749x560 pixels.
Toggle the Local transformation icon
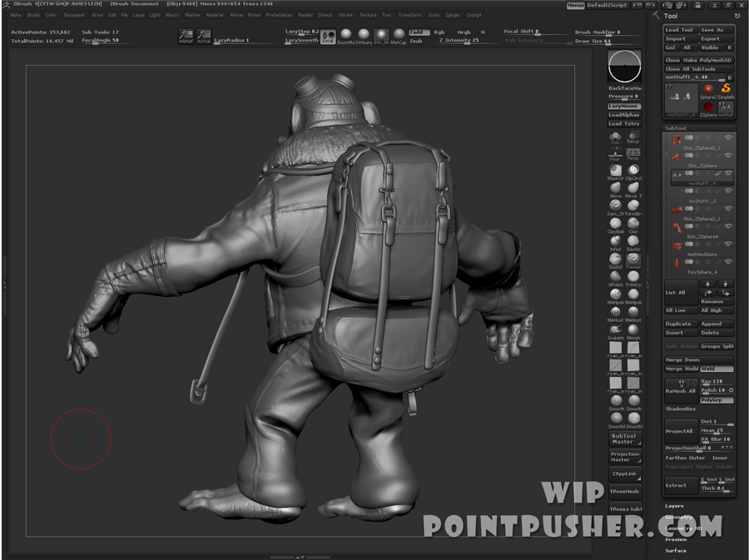tap(328, 37)
